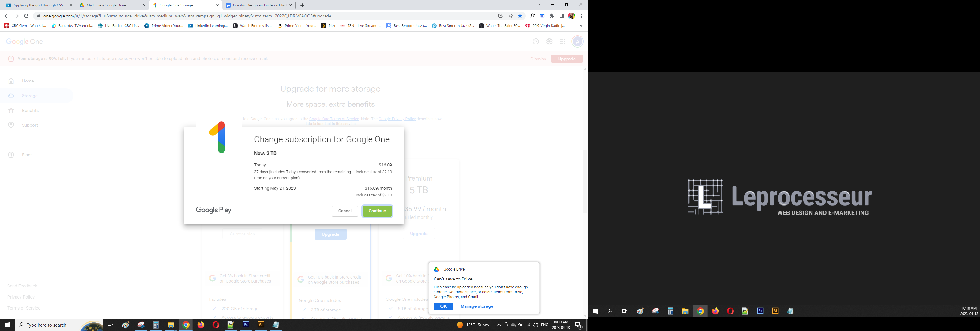Bookmark star icon in address bar
This screenshot has height=331, width=980.
[520, 16]
